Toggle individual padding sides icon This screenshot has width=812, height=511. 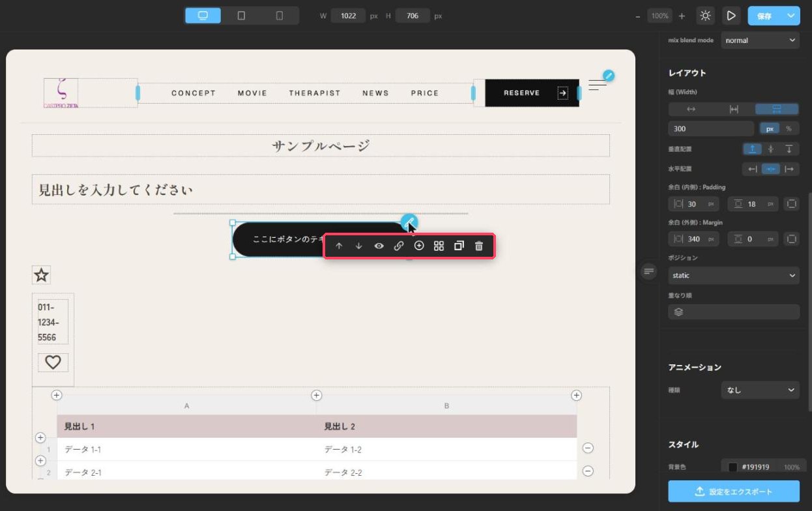point(792,204)
